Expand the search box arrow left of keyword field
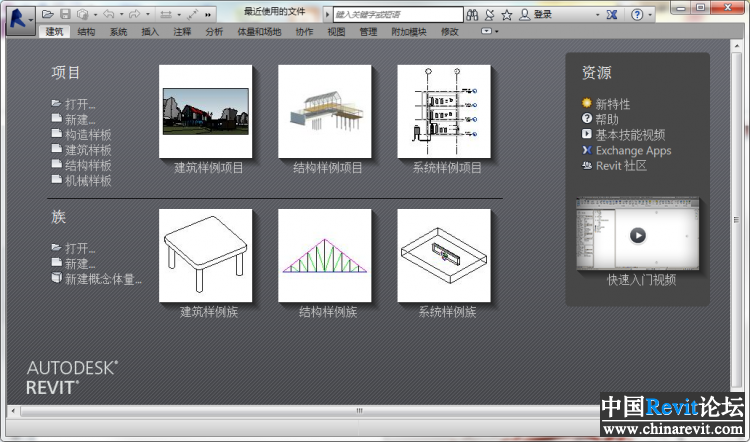This screenshot has width=750, height=442. (x=327, y=15)
